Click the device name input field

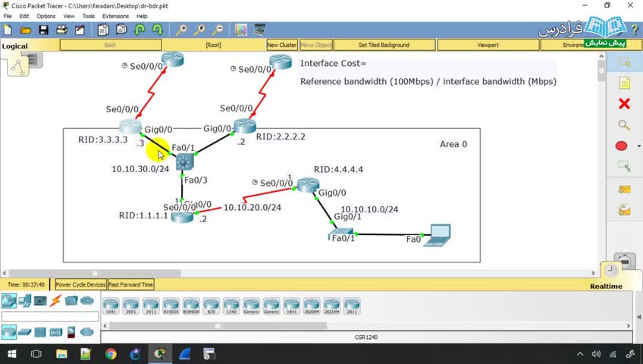pyautogui.click(x=50, y=316)
